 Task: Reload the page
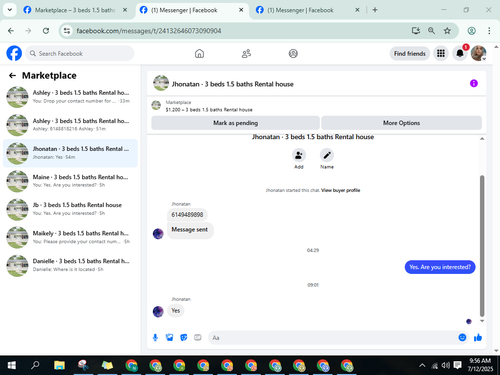(x=46, y=31)
